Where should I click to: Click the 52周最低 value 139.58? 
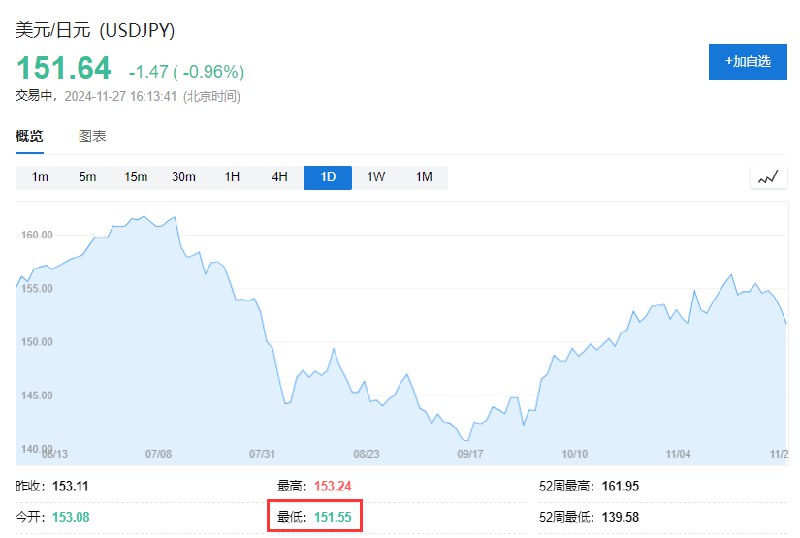click(x=620, y=517)
